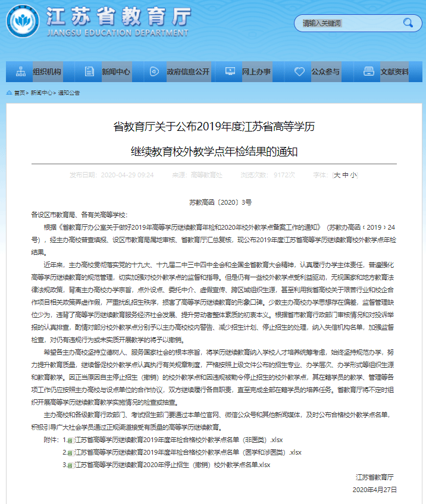Open the 文献资料 menu
Viewport: 426px width, 504px height.
coord(395,71)
